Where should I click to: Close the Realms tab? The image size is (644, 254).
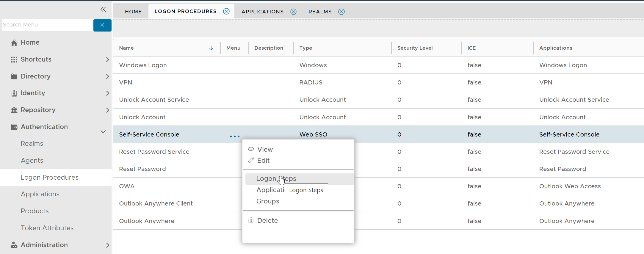pyautogui.click(x=341, y=12)
